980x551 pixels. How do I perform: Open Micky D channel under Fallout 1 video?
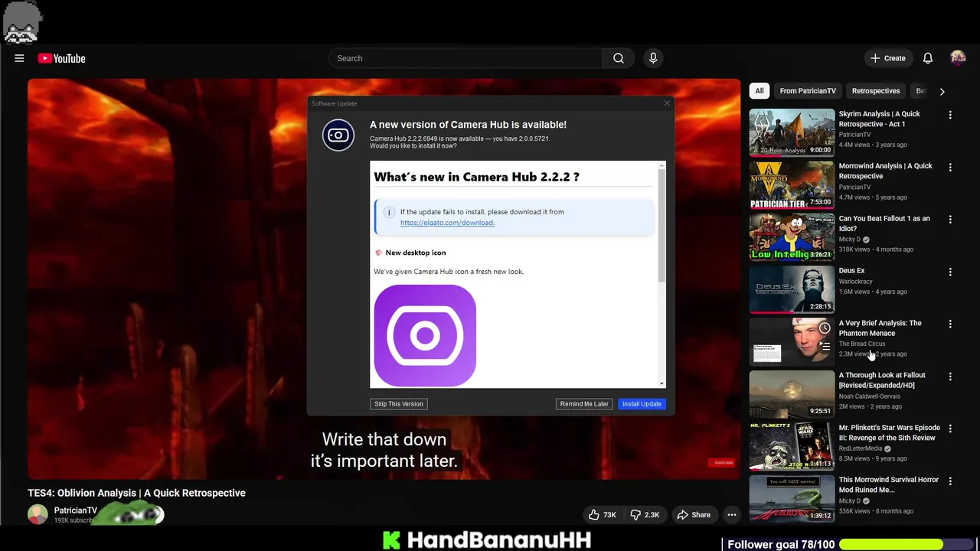(x=850, y=240)
